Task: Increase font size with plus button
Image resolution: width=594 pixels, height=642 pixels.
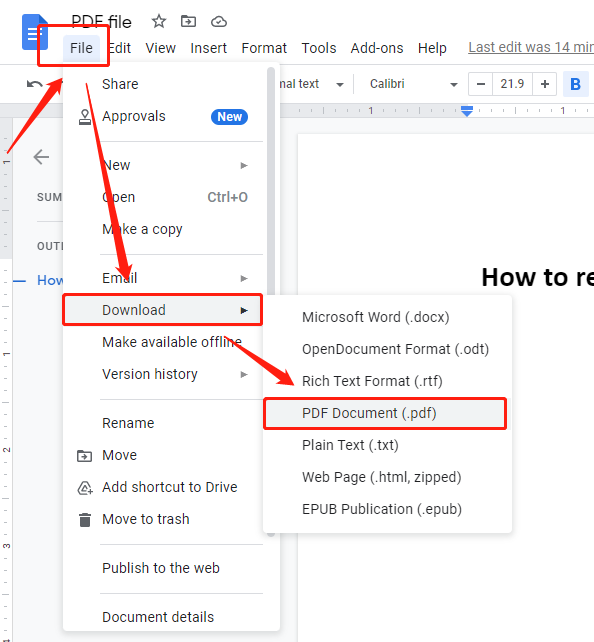Action: click(544, 84)
